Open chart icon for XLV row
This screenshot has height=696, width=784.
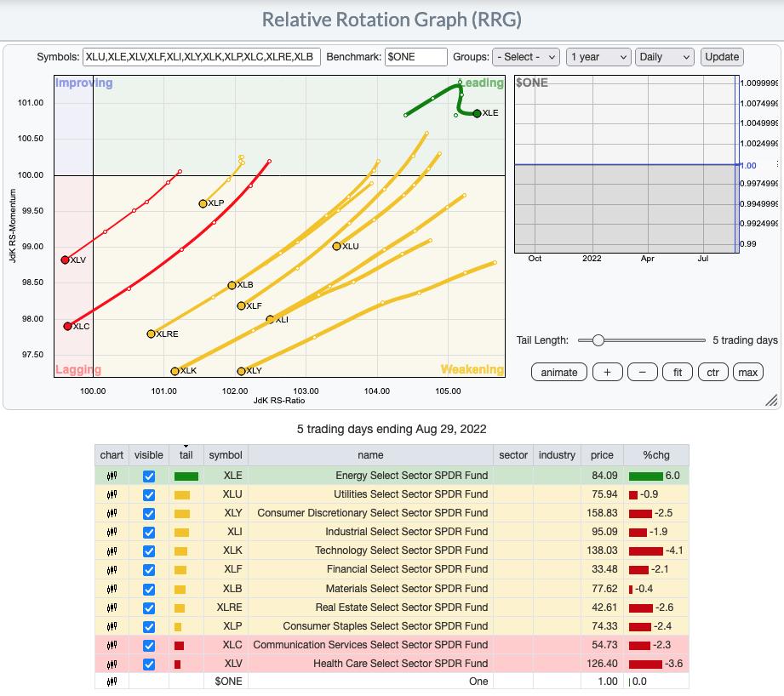[112, 664]
